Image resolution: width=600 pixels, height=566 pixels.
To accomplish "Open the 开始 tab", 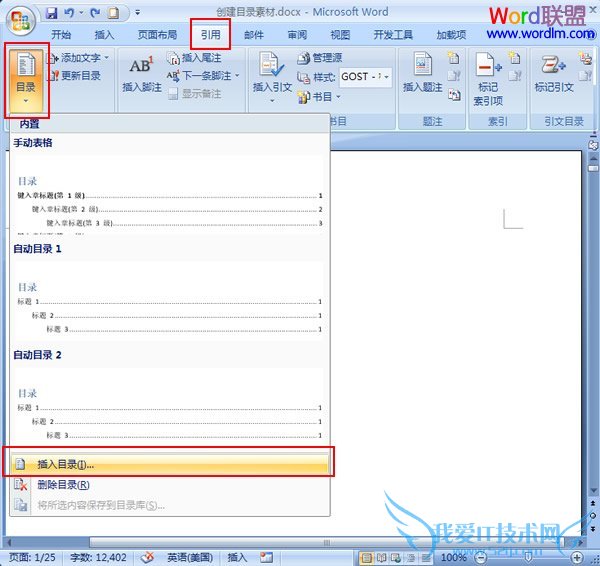I will 61,35.
